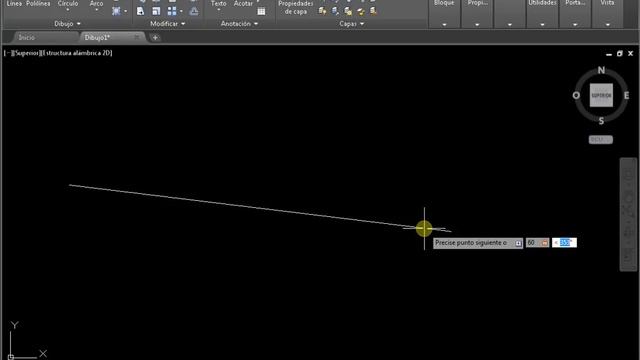
Task: Click E on the ViewCube compass
Action: pos(627,96)
